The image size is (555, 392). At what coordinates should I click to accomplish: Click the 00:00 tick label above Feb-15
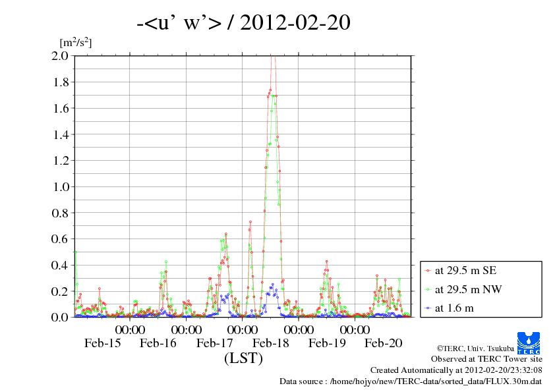click(130, 329)
